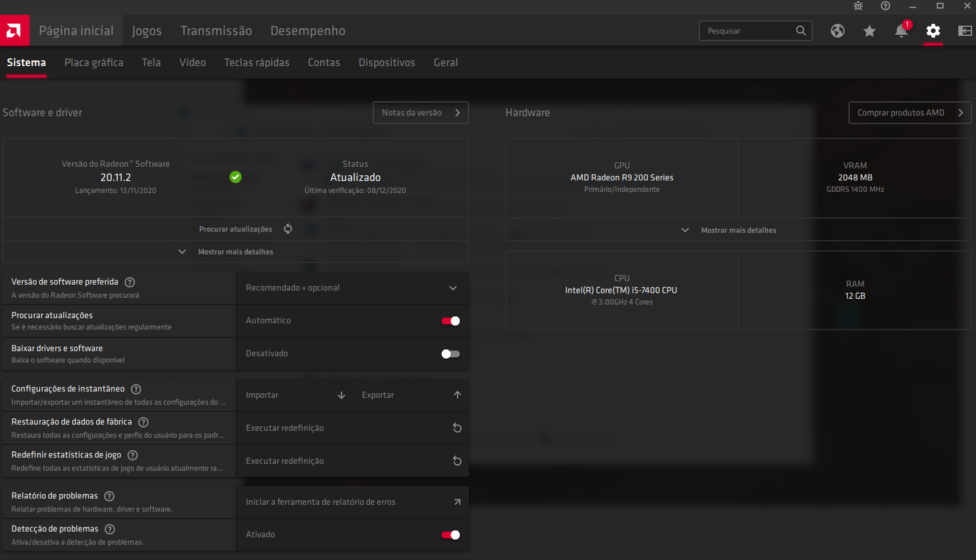Image resolution: width=976 pixels, height=560 pixels.
Task: Click the AMD logo home icon
Action: pos(14,31)
